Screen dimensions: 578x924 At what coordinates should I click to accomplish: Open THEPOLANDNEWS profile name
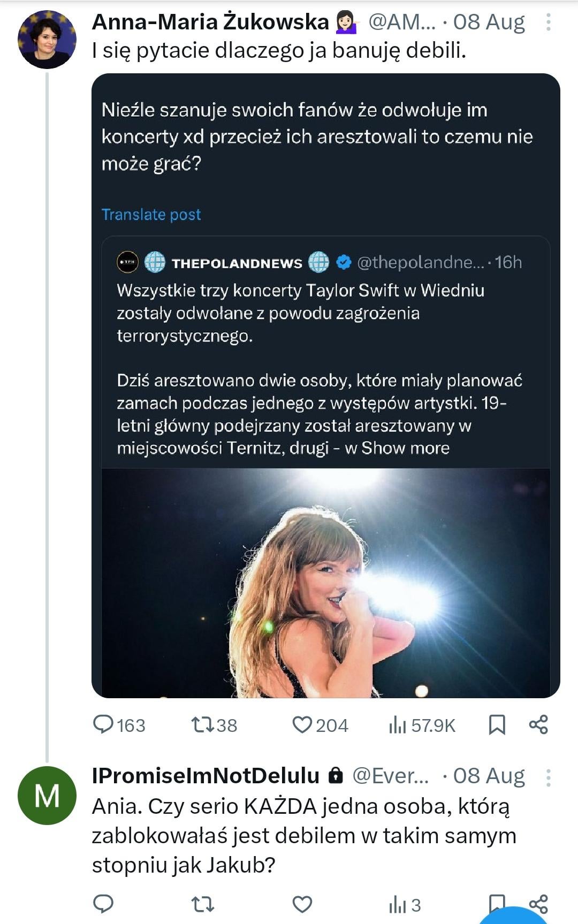tap(237, 263)
